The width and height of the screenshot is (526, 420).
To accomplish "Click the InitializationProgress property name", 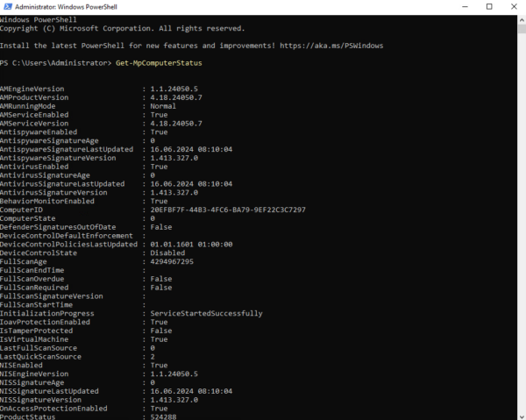I will [x=47, y=314].
